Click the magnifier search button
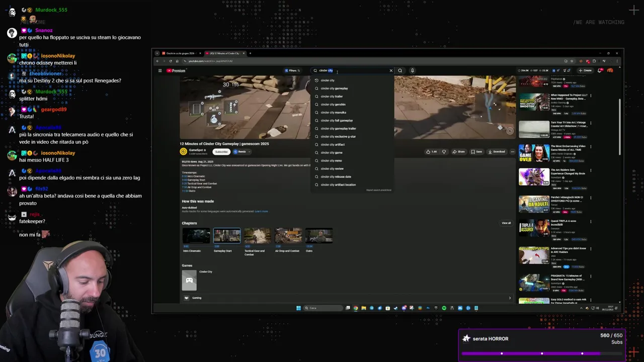This screenshot has width=644, height=362. 400,70
